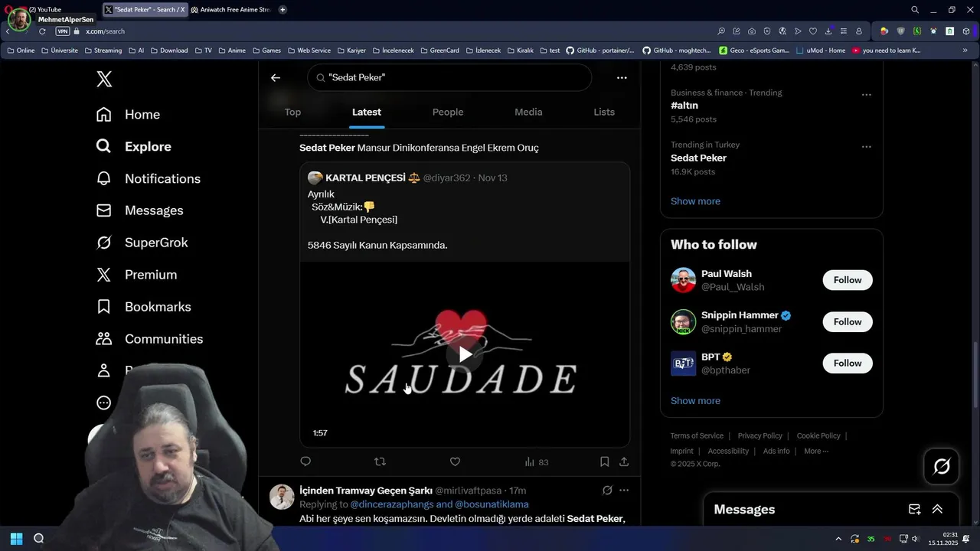Image resolution: width=980 pixels, height=551 pixels.
Task: View analytics showing 83 views
Action: click(537, 462)
